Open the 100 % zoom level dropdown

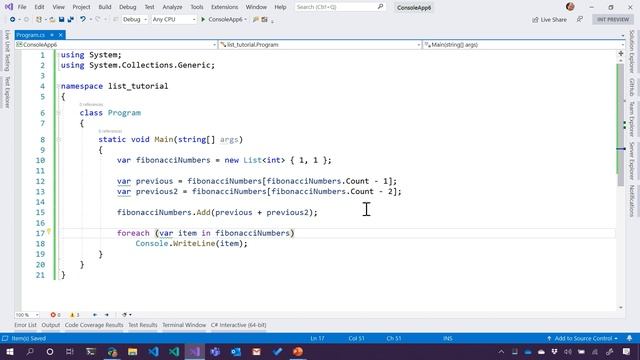[27, 315]
